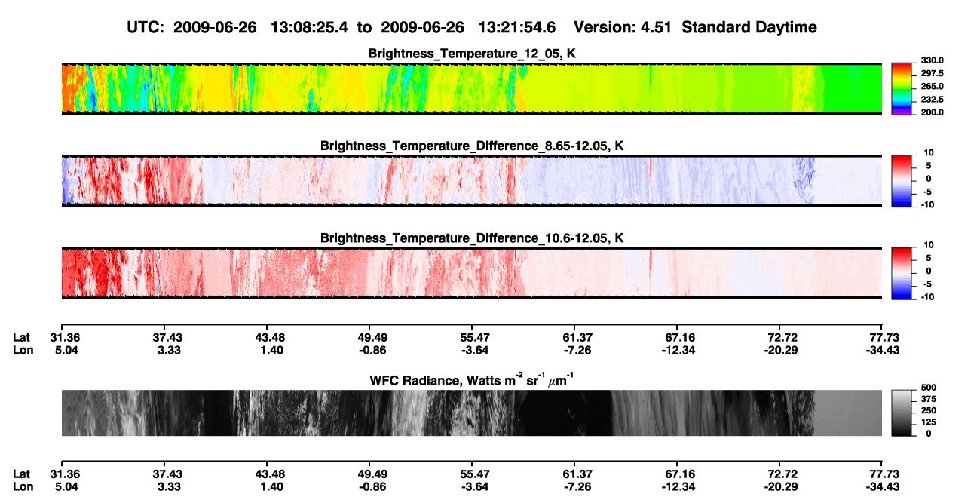Click the 'Lat' label of the lower axis
This screenshot has height=503, width=980.
21,474
